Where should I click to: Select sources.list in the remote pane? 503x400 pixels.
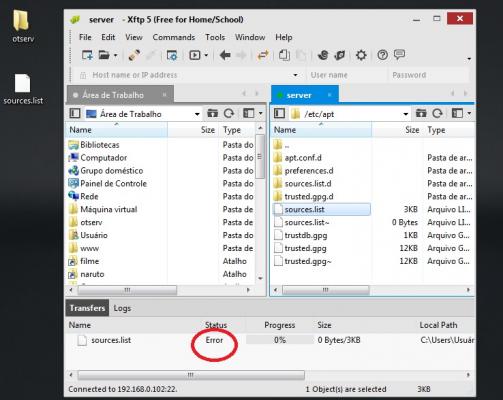pyautogui.click(x=322, y=209)
